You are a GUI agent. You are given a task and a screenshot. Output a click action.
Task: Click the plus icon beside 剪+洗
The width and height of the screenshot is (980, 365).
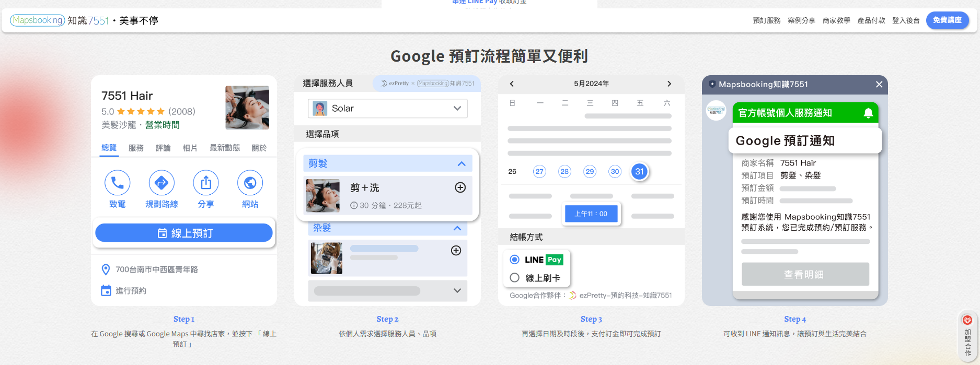click(x=460, y=187)
